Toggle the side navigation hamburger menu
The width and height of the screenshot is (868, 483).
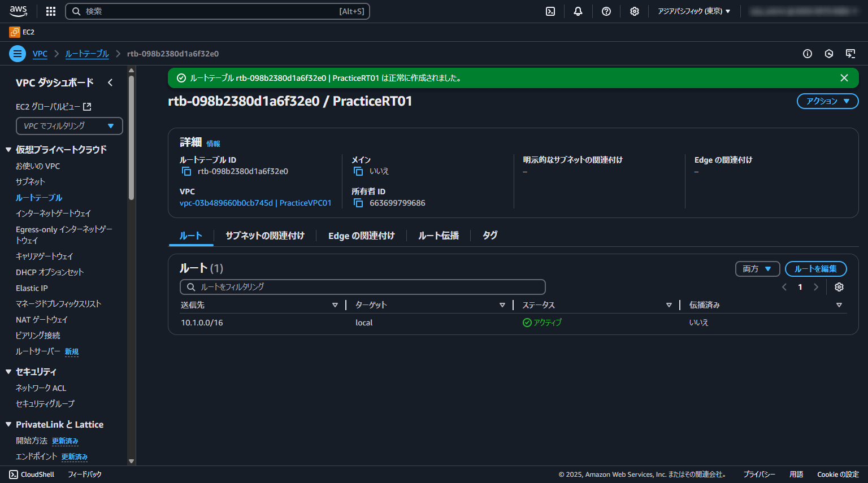pos(18,54)
